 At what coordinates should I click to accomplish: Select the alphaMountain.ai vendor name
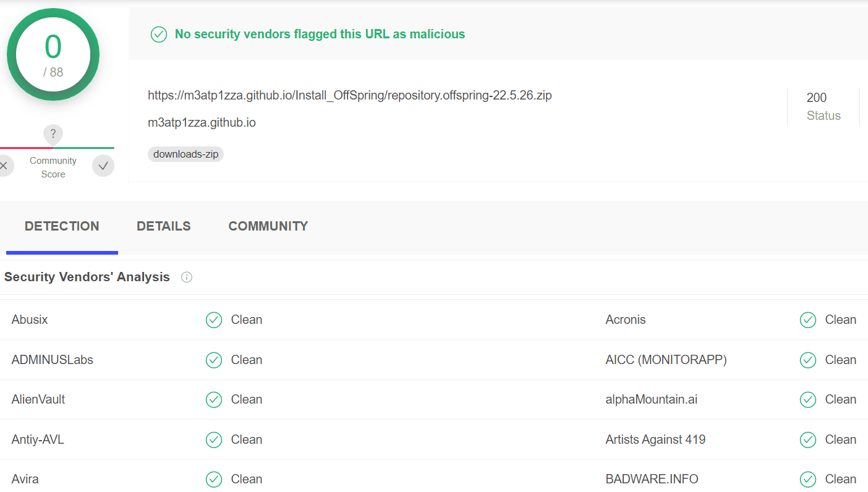tap(652, 399)
